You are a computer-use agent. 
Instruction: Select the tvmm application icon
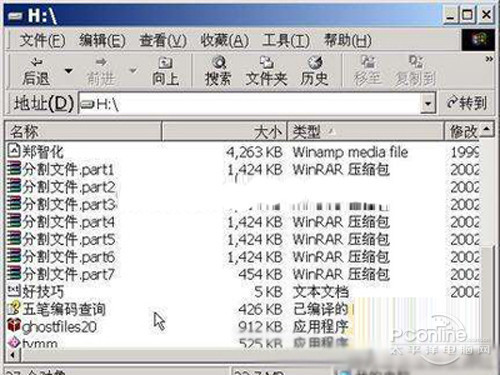[14, 342]
